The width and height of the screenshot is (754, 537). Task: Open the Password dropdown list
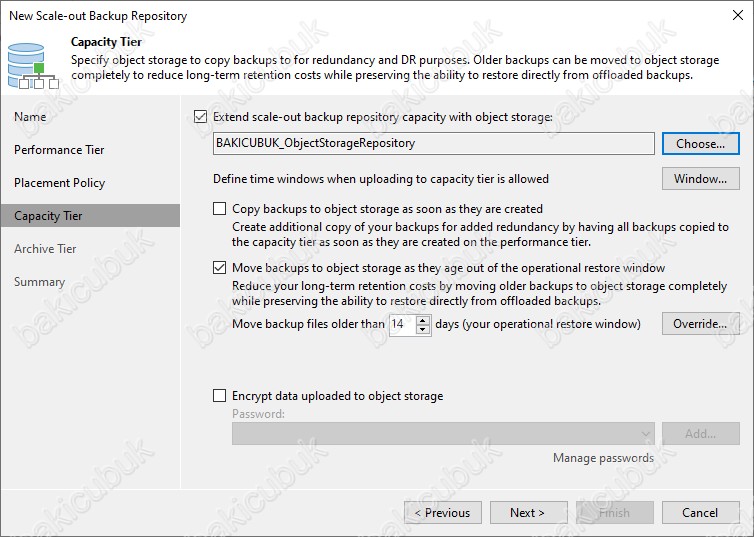click(x=443, y=434)
